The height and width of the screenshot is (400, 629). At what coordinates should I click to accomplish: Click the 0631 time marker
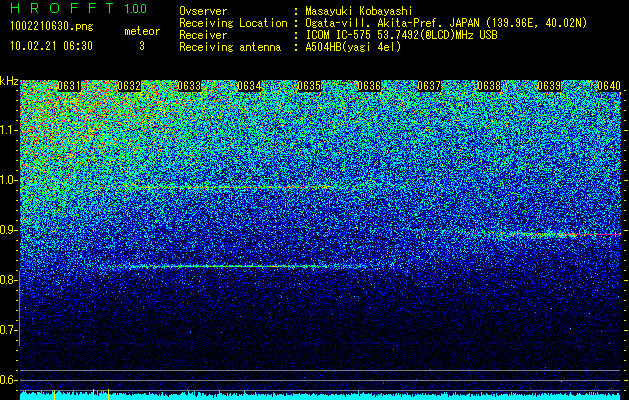click(69, 86)
